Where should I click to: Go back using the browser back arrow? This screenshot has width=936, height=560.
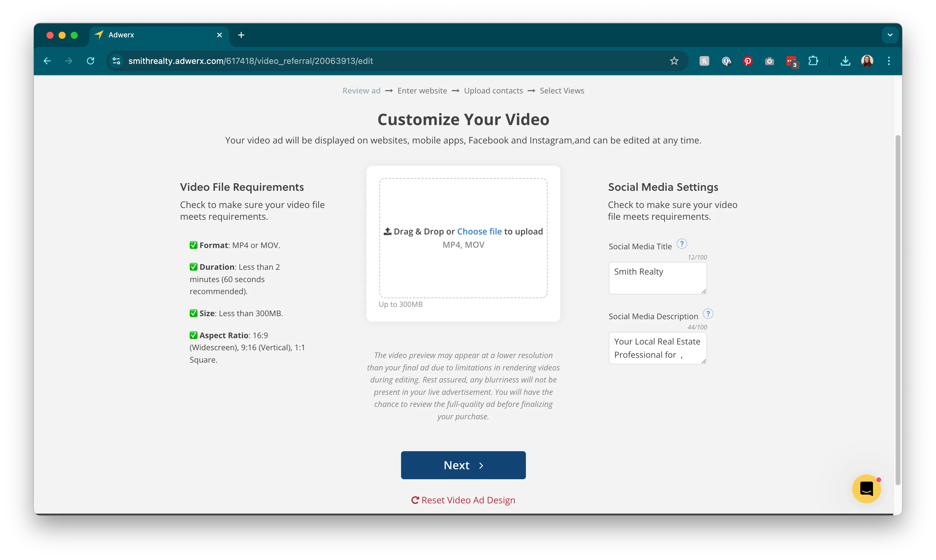(x=47, y=61)
